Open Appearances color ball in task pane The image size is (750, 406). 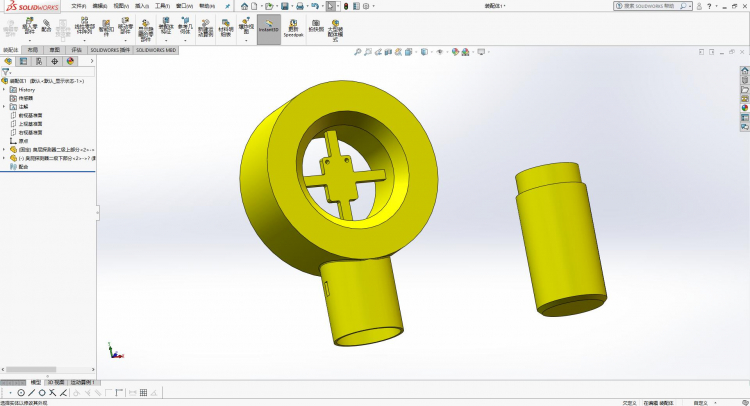coord(745,108)
